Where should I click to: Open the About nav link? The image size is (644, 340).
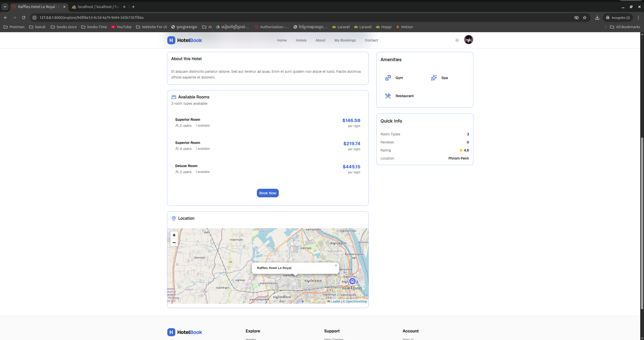pos(320,40)
